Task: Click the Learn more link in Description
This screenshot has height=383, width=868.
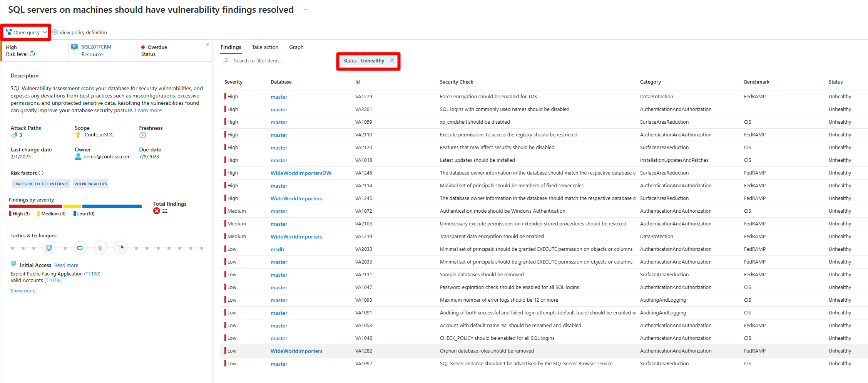Action: coord(148,110)
